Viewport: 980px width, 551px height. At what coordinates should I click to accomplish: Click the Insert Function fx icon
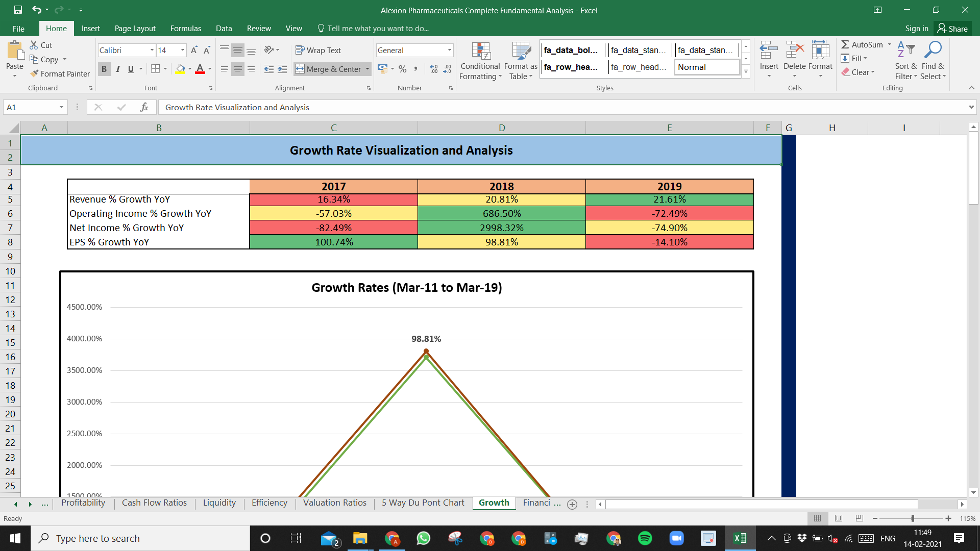[144, 107]
